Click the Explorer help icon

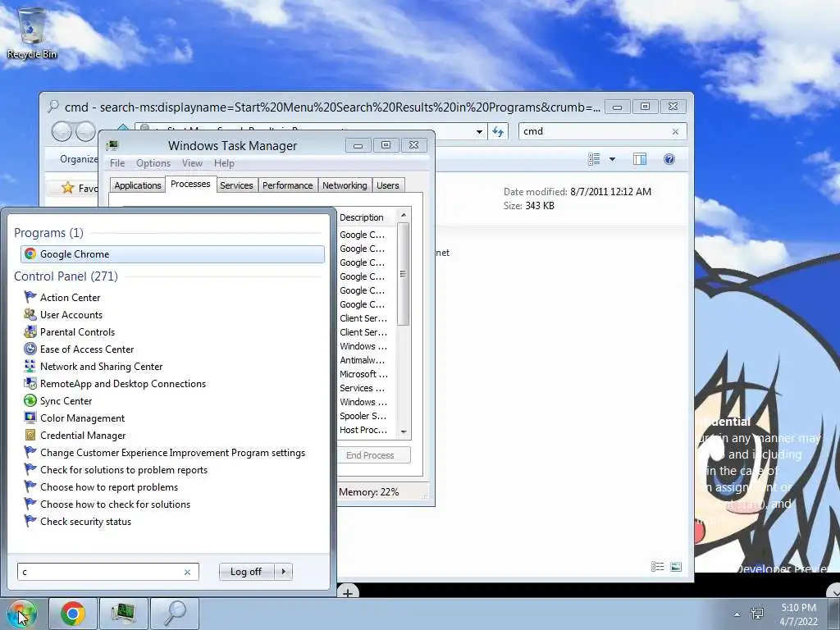(669, 159)
